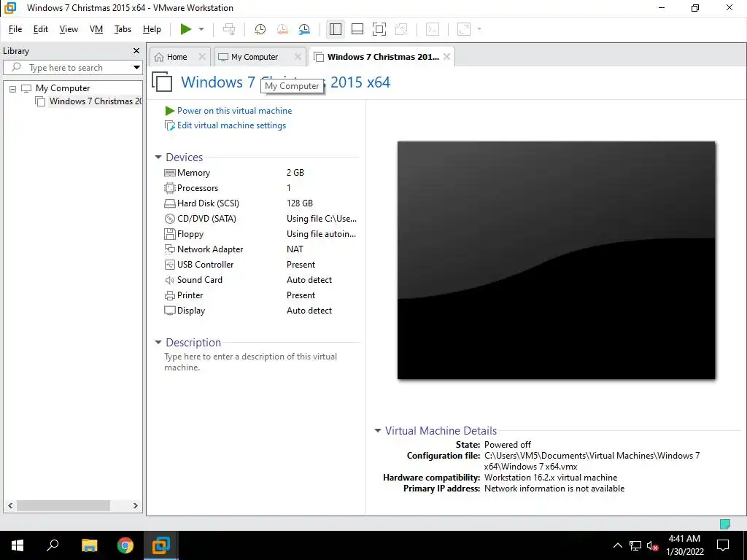Select Windows 7 Christmas VM in Library tree
The height and width of the screenshot is (560, 747).
click(96, 101)
